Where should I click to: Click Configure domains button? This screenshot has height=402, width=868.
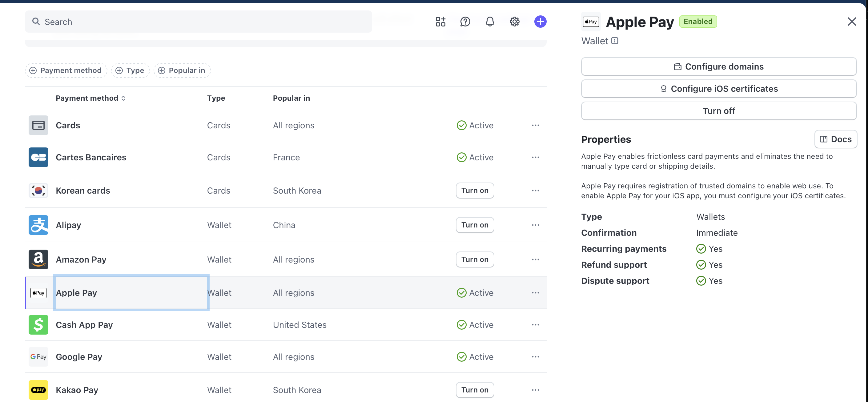(718, 66)
